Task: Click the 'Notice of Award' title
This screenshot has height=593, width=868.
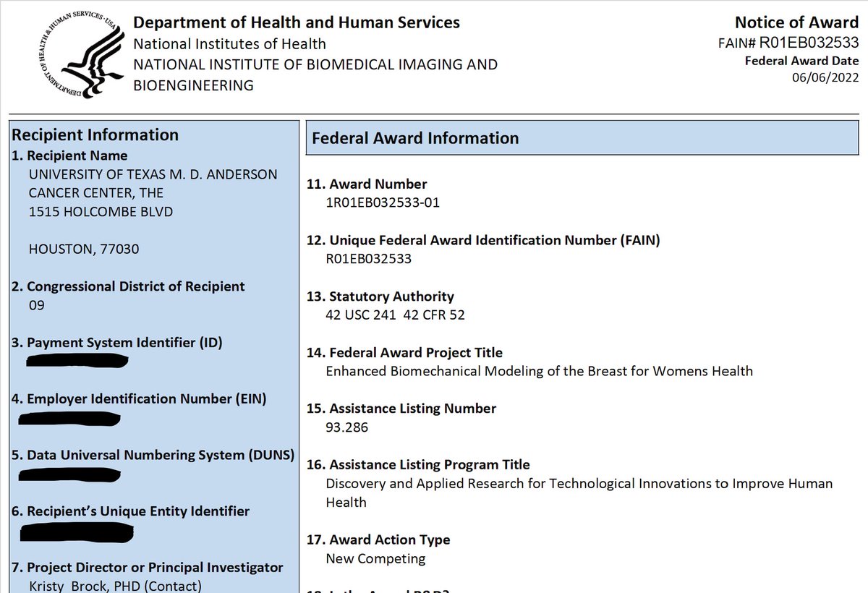Action: (x=796, y=22)
